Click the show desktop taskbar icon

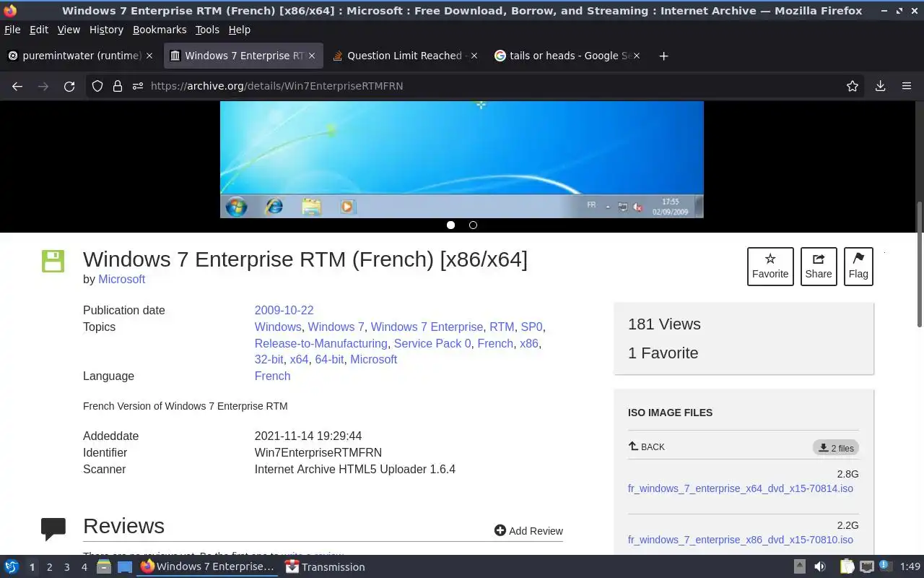point(125,567)
